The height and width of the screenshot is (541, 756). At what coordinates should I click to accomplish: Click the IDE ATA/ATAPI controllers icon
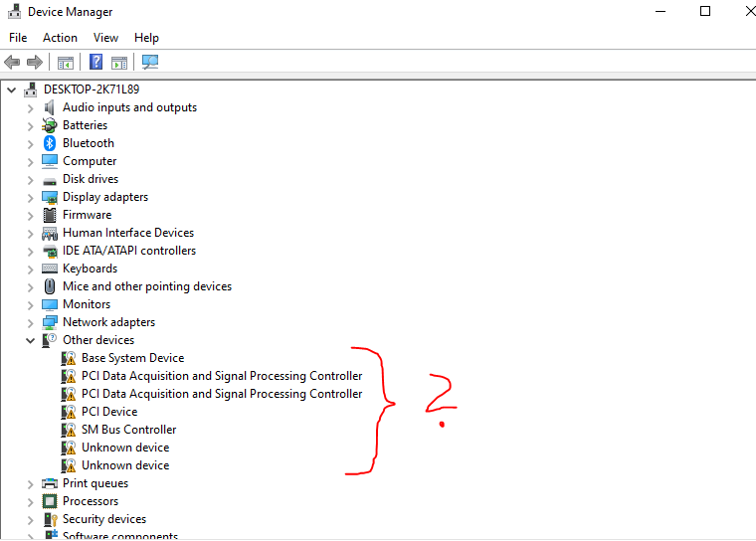(x=50, y=252)
